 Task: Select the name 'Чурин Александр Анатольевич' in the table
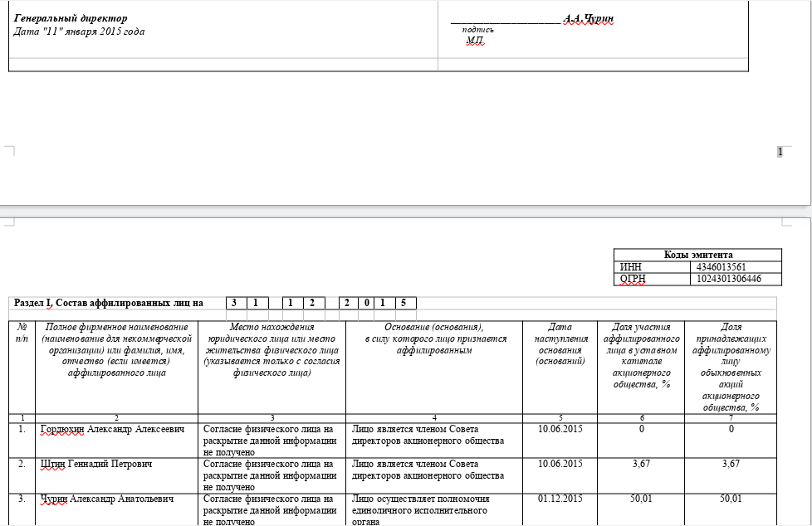[106, 499]
